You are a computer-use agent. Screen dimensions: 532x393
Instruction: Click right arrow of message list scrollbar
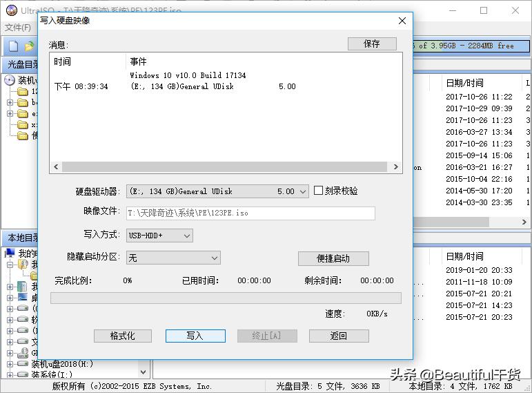[395, 166]
